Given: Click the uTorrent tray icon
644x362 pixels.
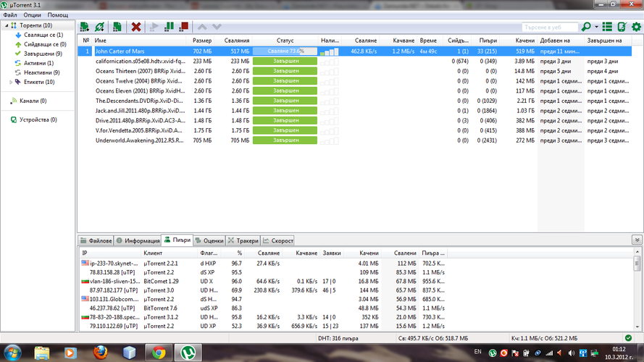Looking at the screenshot, I should click(493, 353).
